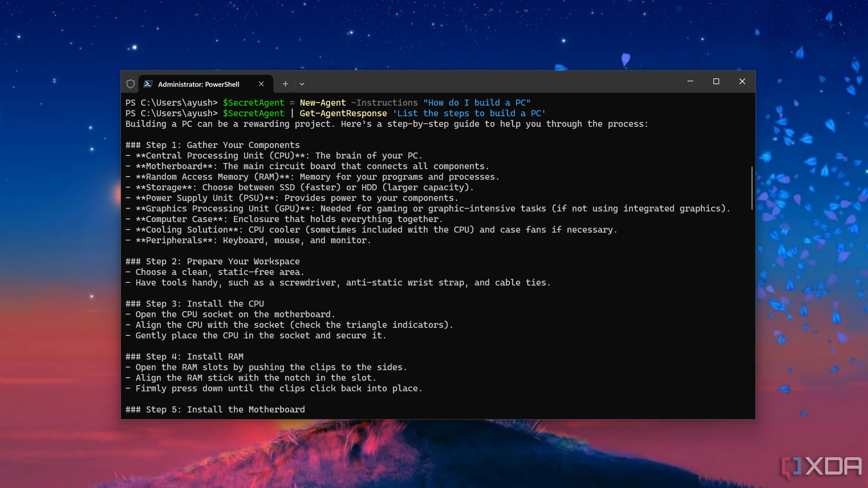Click the "Building a PC can be a rewarding" line

pyautogui.click(x=387, y=124)
